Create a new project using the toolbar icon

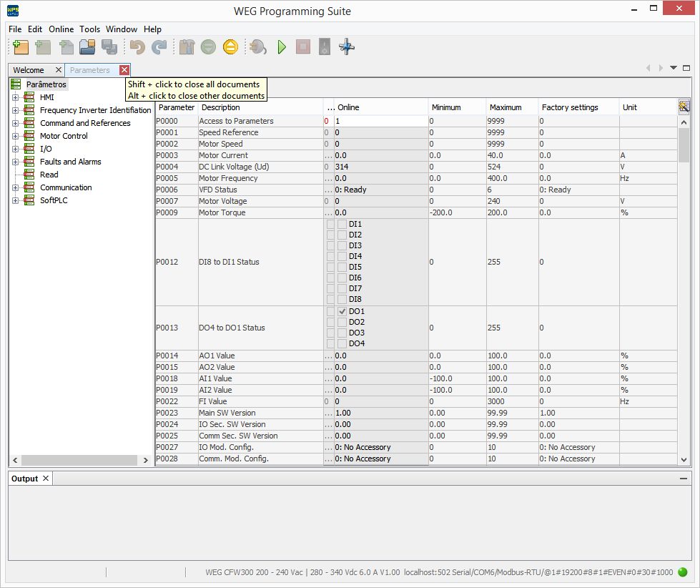(x=20, y=46)
